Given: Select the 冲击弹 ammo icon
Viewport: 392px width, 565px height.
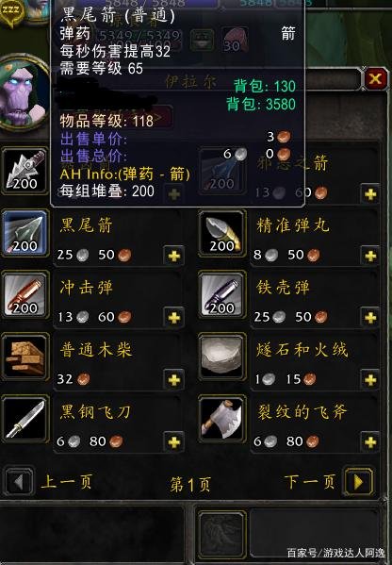Looking at the screenshot, I should (24, 295).
